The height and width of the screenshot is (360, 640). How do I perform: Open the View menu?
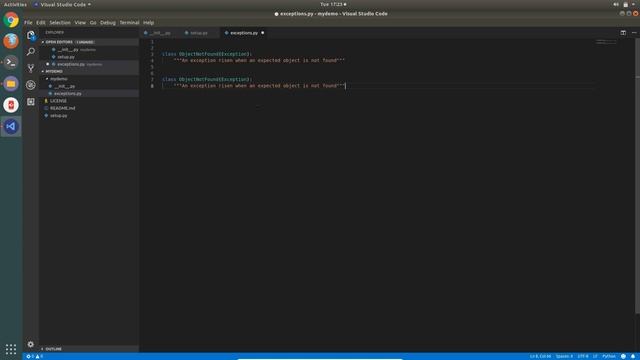pos(80,22)
